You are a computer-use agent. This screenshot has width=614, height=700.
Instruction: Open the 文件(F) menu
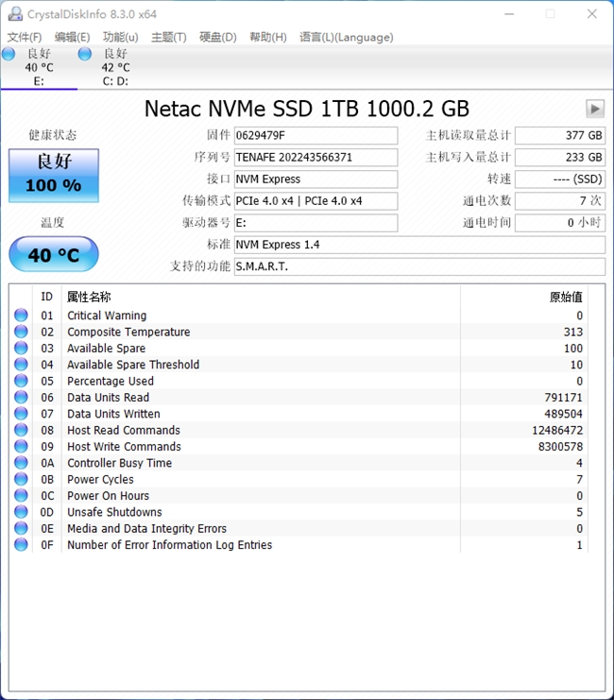[x=25, y=37]
